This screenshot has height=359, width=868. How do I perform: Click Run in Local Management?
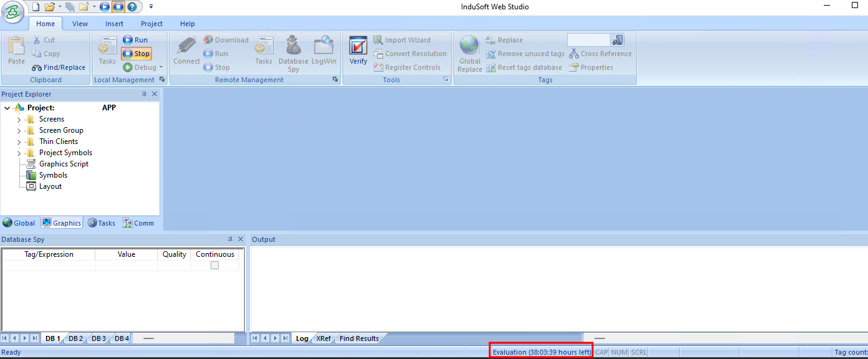(x=135, y=40)
